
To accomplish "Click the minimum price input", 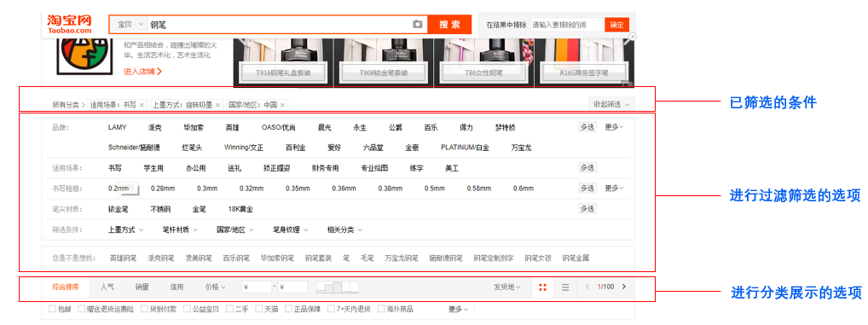I will (x=257, y=287).
